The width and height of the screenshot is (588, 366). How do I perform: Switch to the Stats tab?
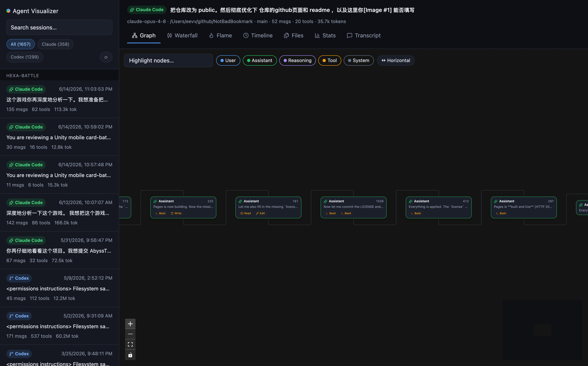point(325,36)
